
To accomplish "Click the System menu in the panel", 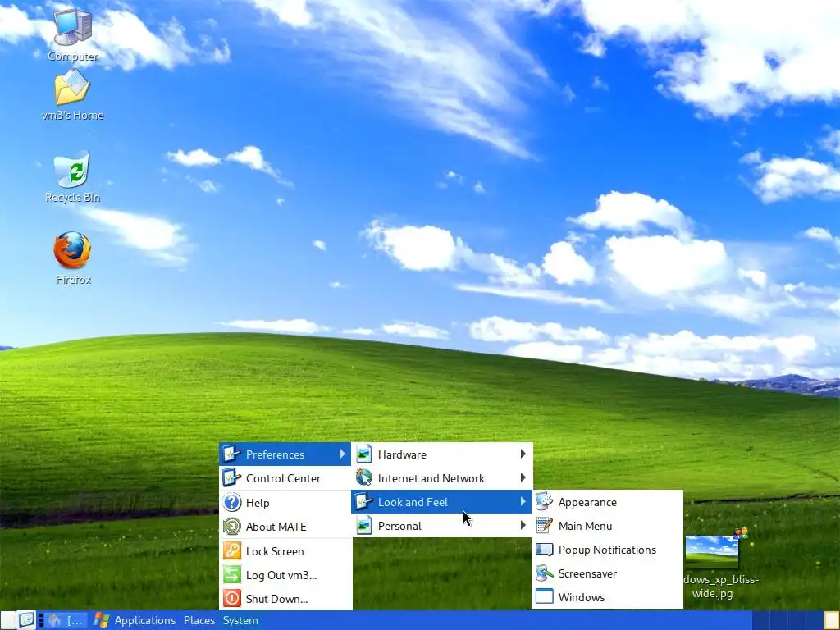I will click(x=240, y=620).
